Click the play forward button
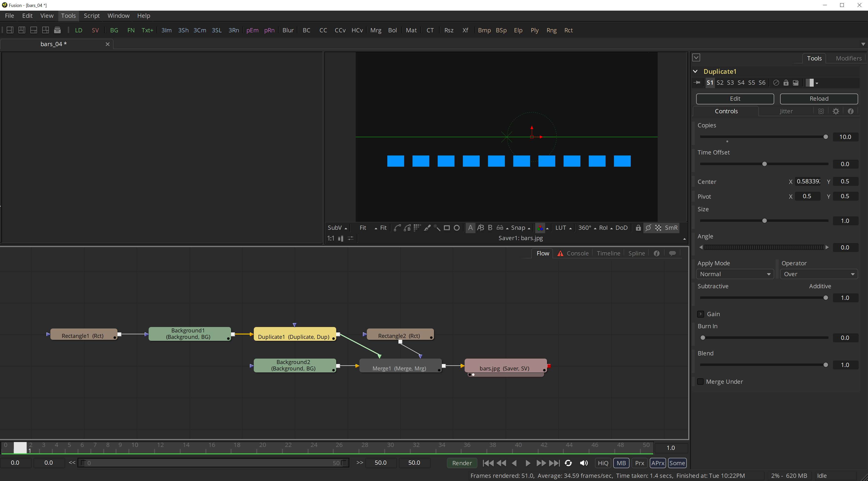The height and width of the screenshot is (481, 868). click(528, 463)
